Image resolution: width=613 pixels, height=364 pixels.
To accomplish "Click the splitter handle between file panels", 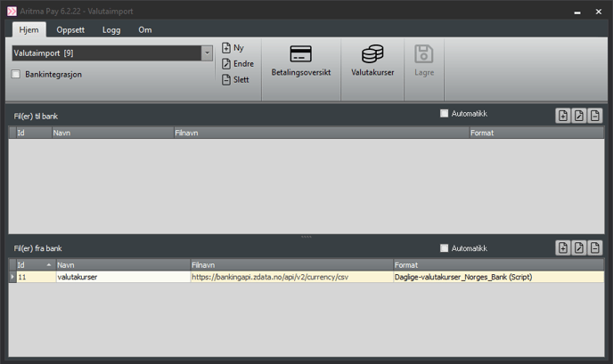I will tap(306, 237).
